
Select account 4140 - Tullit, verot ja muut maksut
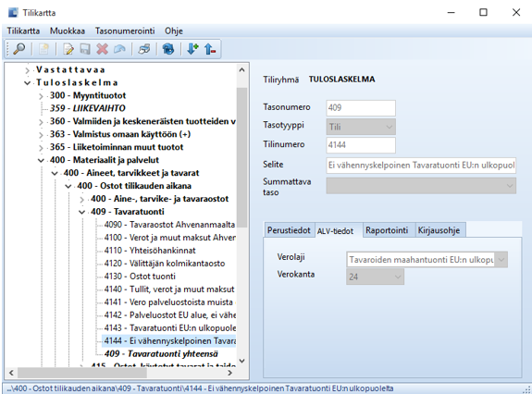coord(169,289)
